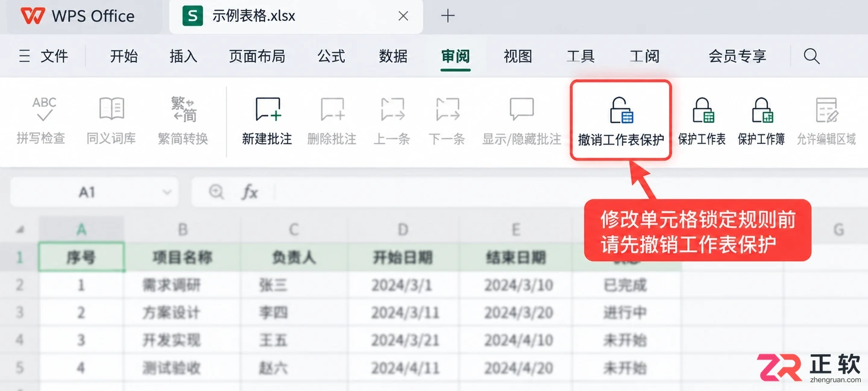Select the 测试验收 cell
This screenshot has width=868, height=391.
pyautogui.click(x=183, y=368)
